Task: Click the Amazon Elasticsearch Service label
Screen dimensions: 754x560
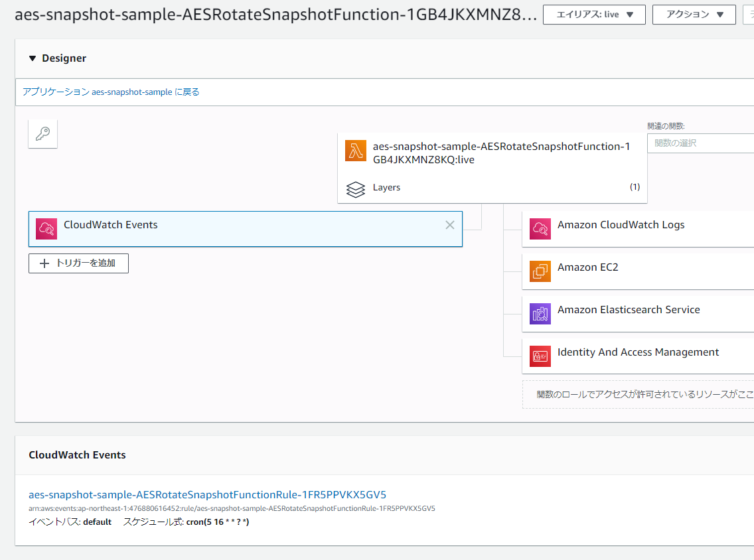Action: [629, 310]
